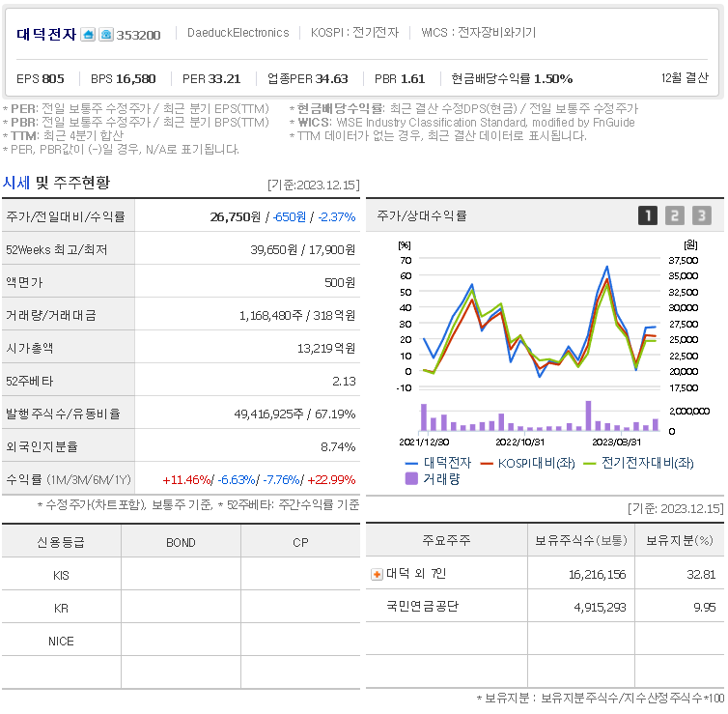Click 49,416,925주 / 67.19% value
728x714 pixels.
tap(294, 414)
